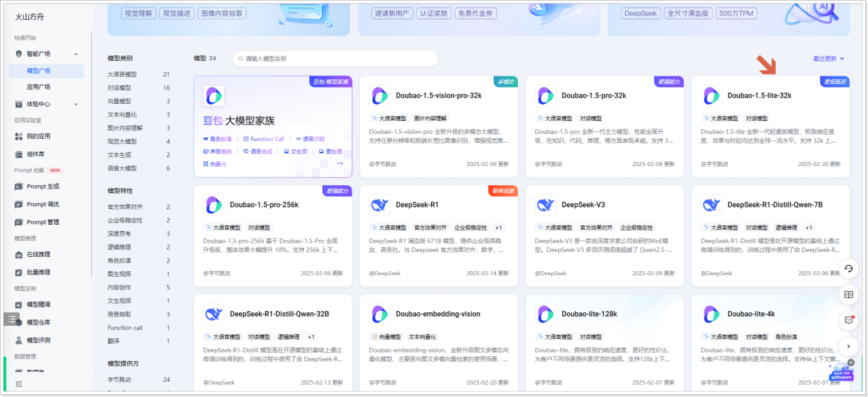Click the Prompt 管理 icon
The width and height of the screenshot is (868, 397).
point(18,222)
